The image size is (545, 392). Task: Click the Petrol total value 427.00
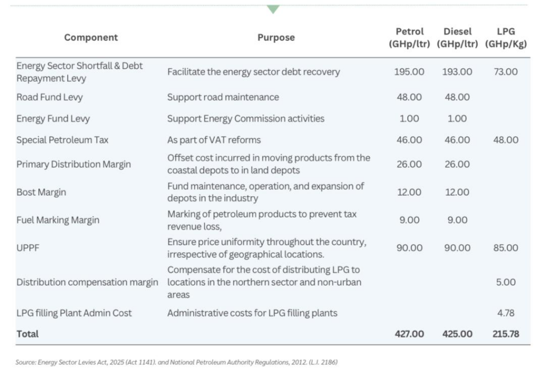click(x=409, y=334)
